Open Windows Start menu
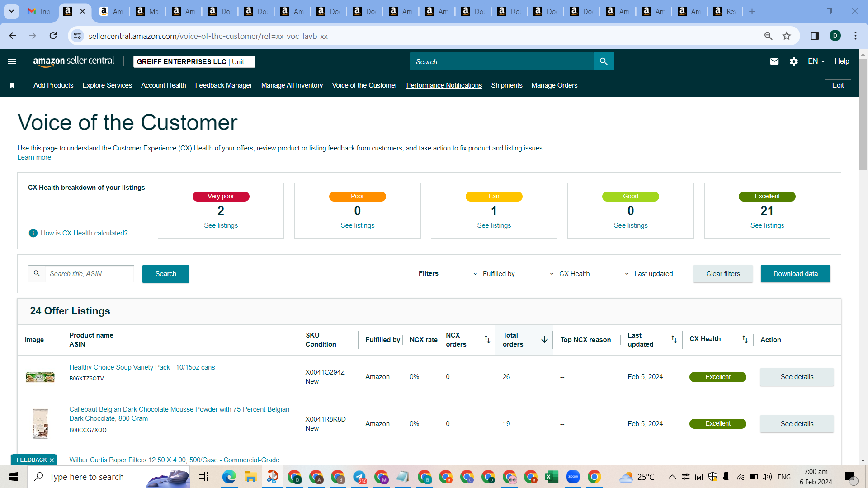This screenshot has height=488, width=868. pyautogui.click(x=14, y=477)
